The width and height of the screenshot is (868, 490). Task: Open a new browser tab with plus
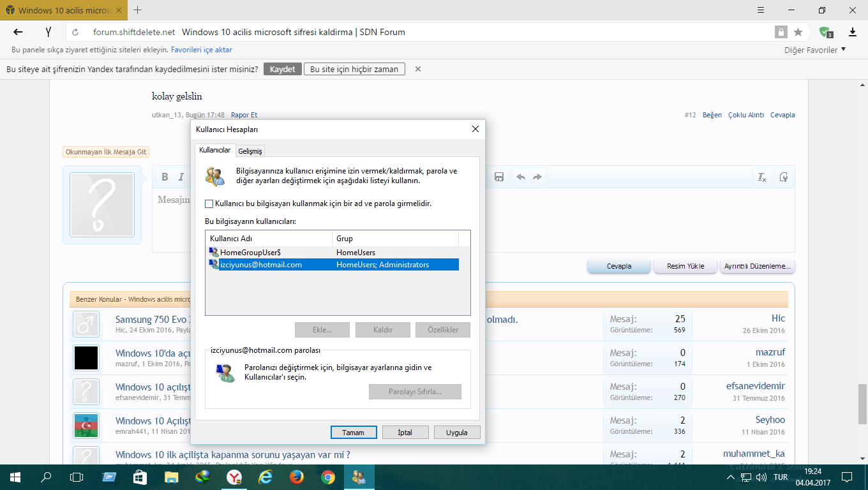(x=138, y=10)
